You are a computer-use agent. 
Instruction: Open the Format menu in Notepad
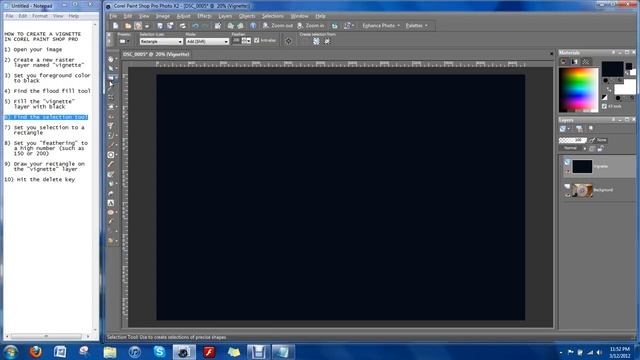point(40,16)
